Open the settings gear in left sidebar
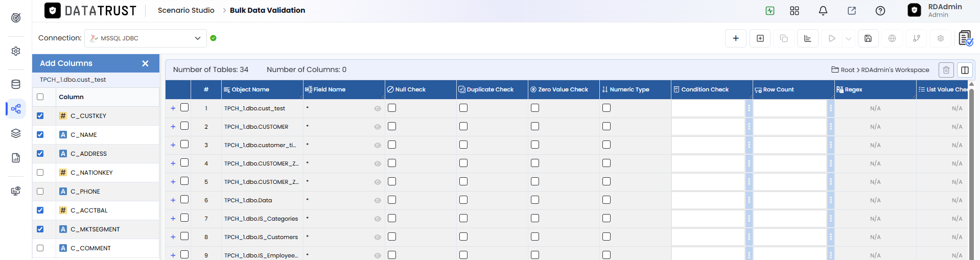This screenshot has width=980, height=260. click(x=16, y=51)
